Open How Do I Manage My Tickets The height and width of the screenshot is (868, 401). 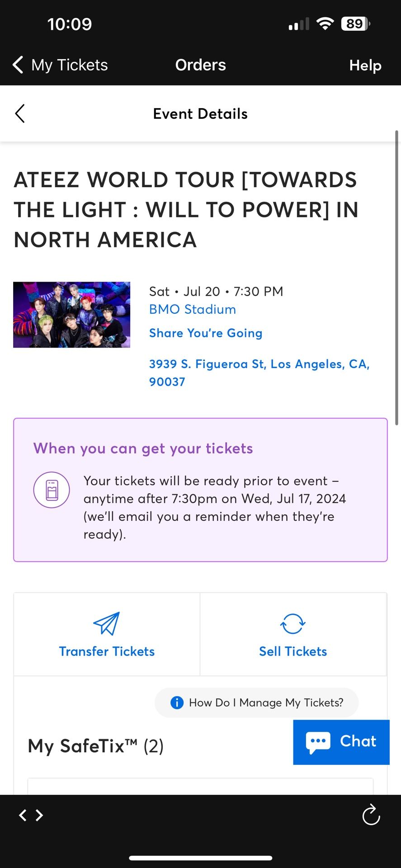[266, 703]
